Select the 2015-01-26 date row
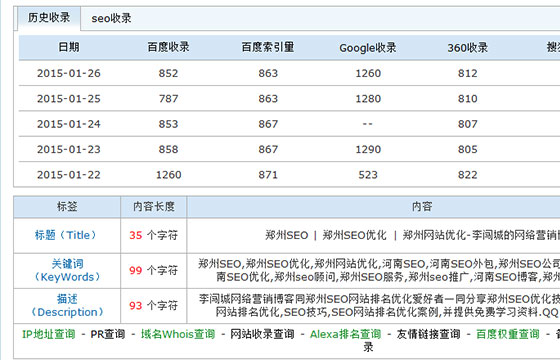 tap(289, 73)
